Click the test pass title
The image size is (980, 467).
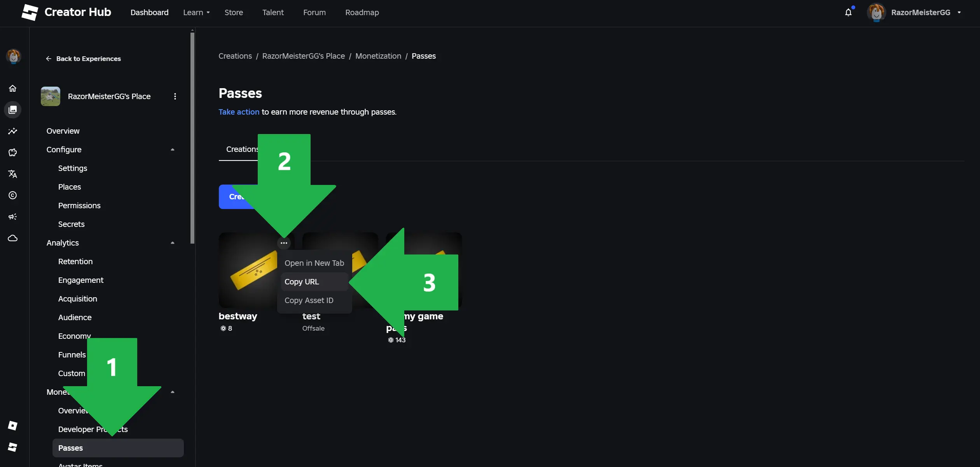(x=311, y=316)
